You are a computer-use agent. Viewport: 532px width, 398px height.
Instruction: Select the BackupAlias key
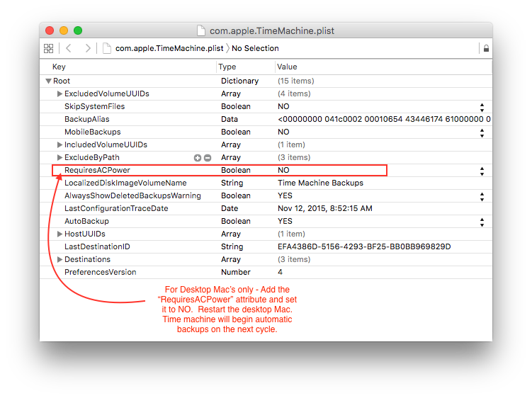click(87, 120)
